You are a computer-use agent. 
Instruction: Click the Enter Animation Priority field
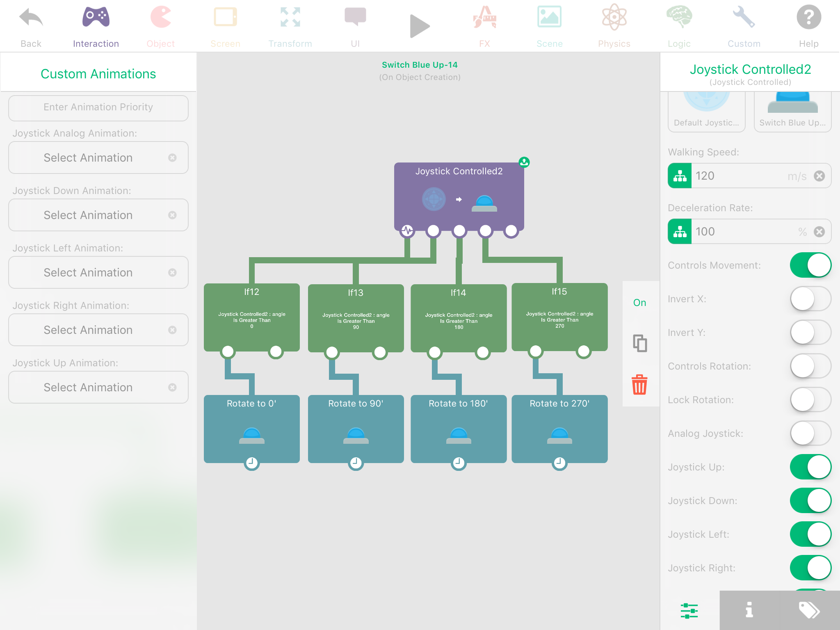[x=98, y=107]
